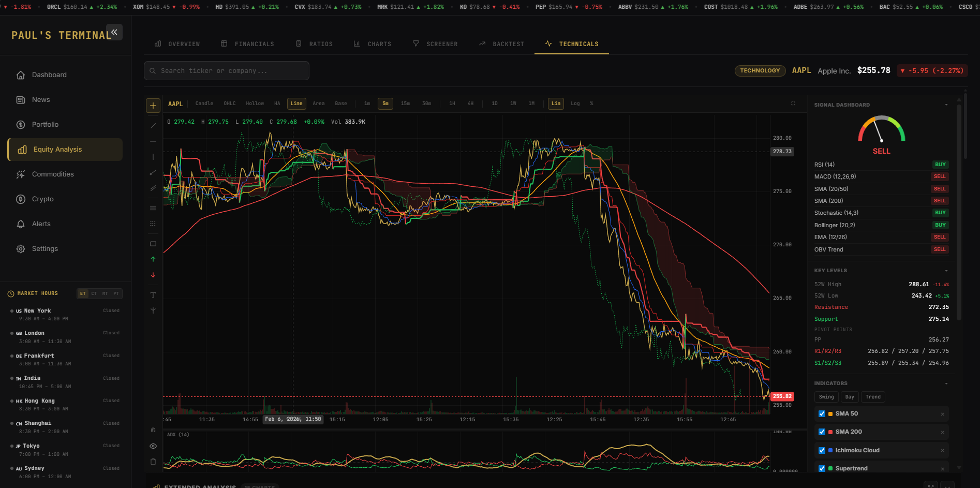Collapse the Signal Dashboard section
The image size is (980, 488).
(946, 105)
